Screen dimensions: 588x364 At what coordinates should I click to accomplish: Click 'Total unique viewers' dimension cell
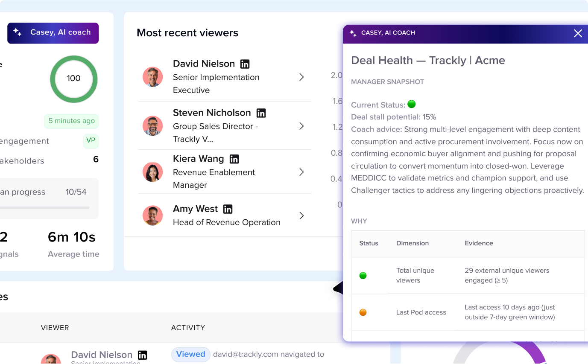[x=415, y=275]
